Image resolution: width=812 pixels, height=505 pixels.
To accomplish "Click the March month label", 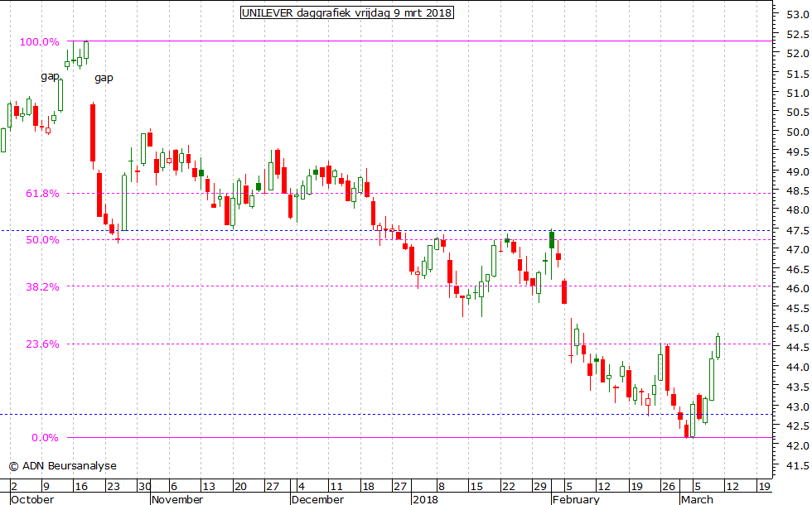I will 697,499.
